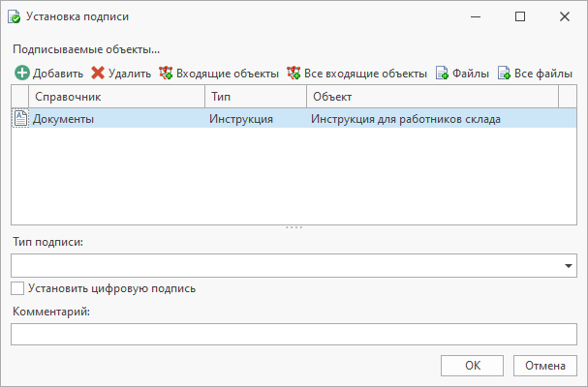The height and width of the screenshot is (387, 588).
Task: Sort by the Тип column header
Action: [x=256, y=97]
